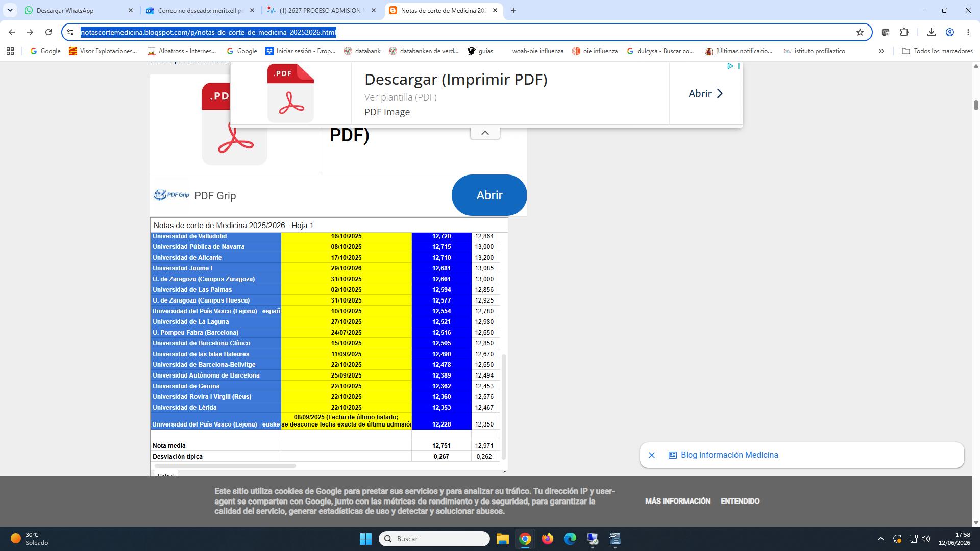Image resolution: width=980 pixels, height=551 pixels.
Task: Click the embedded sheet's vertical scrollbar
Action: point(504,407)
